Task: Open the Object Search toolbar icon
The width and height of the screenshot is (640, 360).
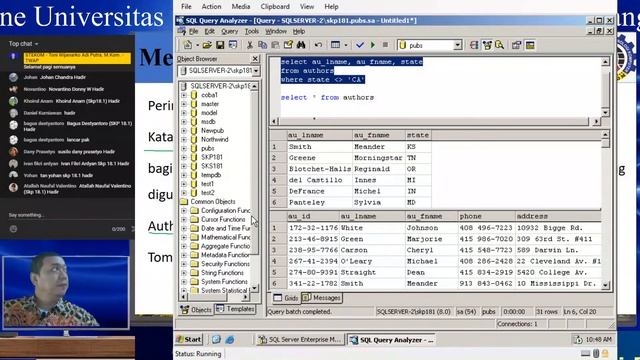Action: click(500, 45)
